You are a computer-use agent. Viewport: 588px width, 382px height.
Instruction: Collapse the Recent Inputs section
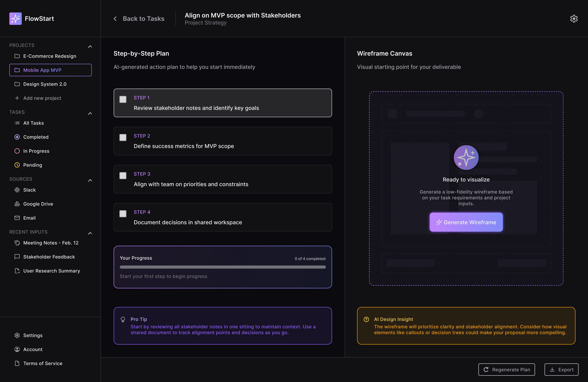point(90,233)
